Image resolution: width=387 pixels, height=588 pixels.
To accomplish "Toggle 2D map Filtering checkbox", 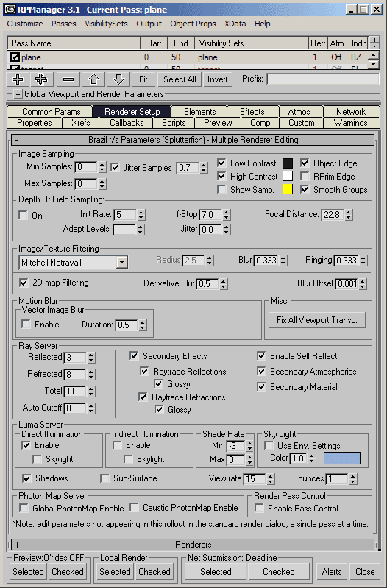I will pyautogui.click(x=24, y=283).
